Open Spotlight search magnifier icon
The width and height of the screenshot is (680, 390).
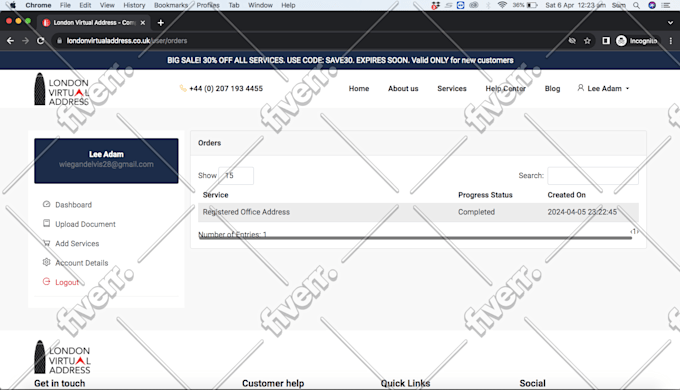coord(636,5)
